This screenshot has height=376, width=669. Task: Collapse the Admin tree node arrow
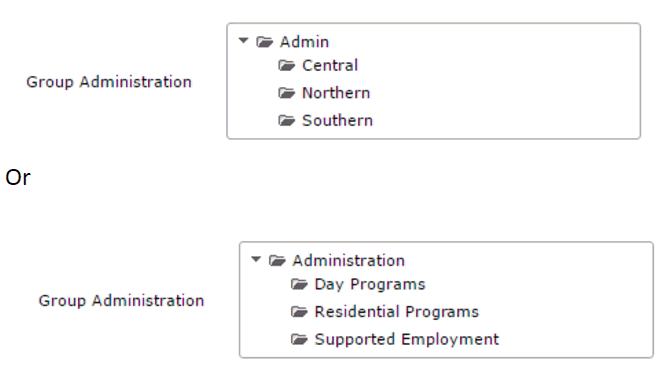tap(244, 41)
